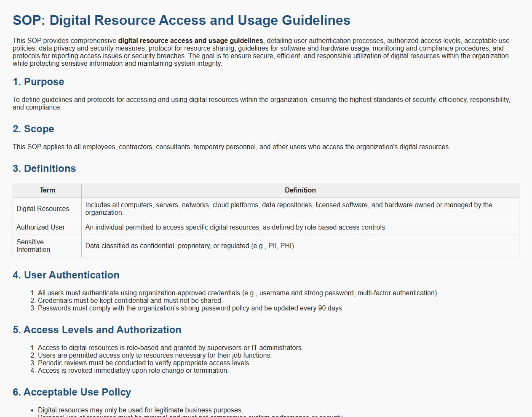
Task: Click the role-based access controls definition
Action: tap(235, 227)
